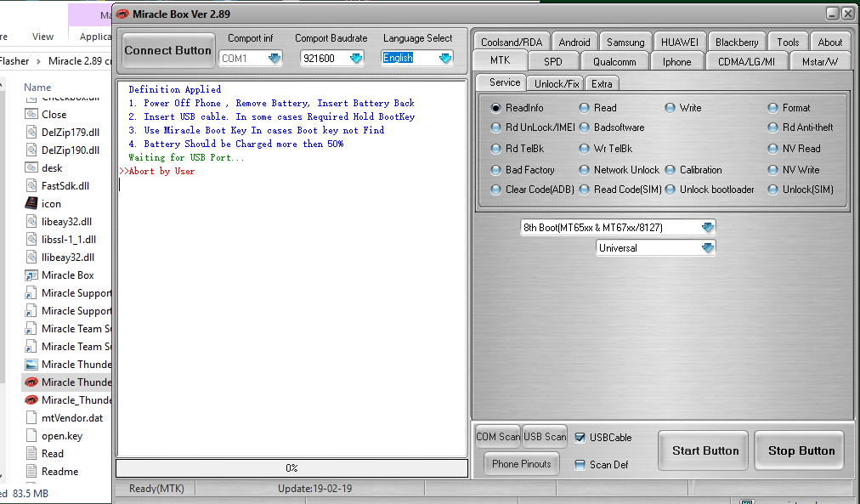
Task: Click the USB Scan button
Action: 545,437
